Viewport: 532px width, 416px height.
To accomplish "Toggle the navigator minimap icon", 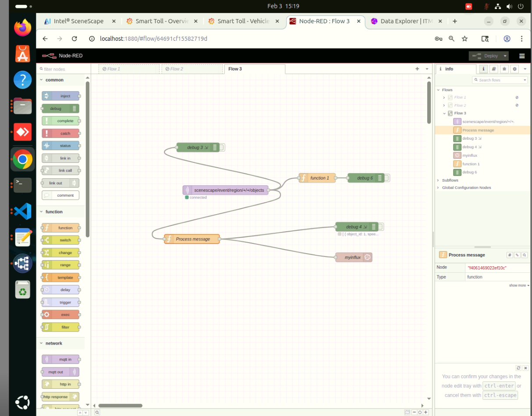I will coord(408,412).
